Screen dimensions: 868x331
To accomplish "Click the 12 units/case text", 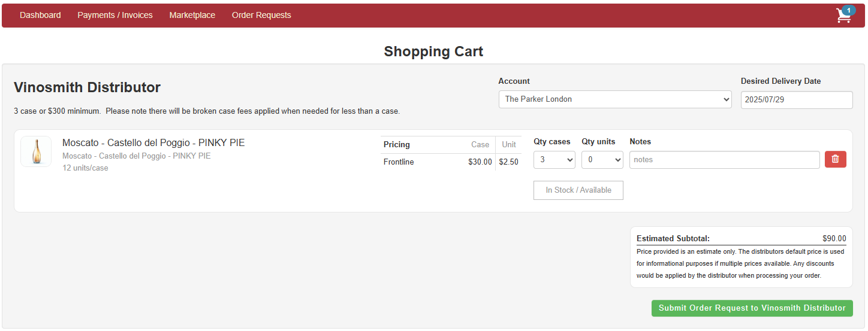I will [85, 168].
